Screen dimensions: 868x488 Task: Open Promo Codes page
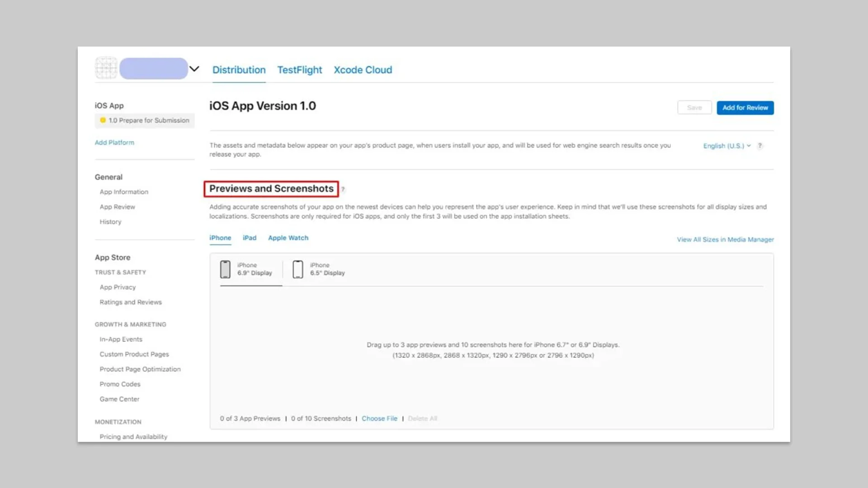120,384
